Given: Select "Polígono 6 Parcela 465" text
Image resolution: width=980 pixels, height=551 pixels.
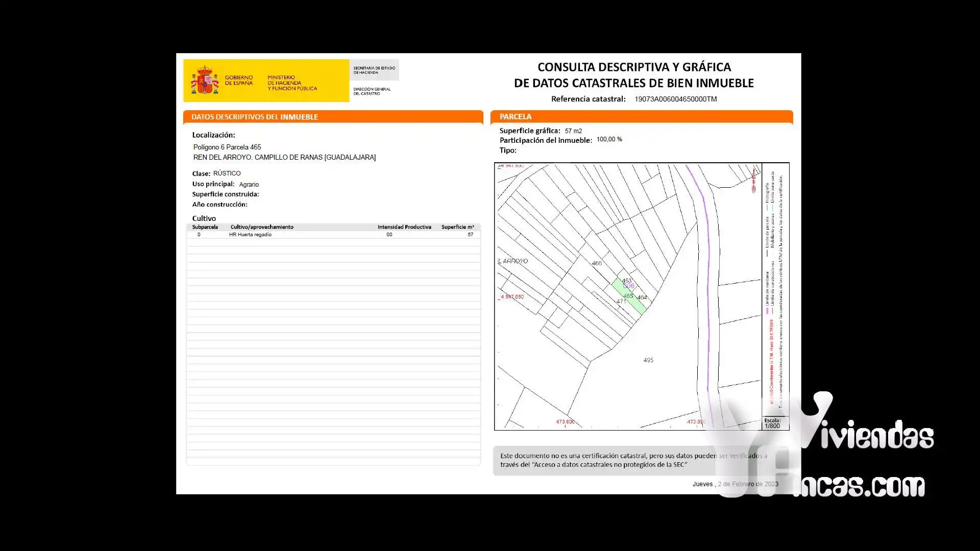Looking at the screenshot, I should (x=227, y=147).
